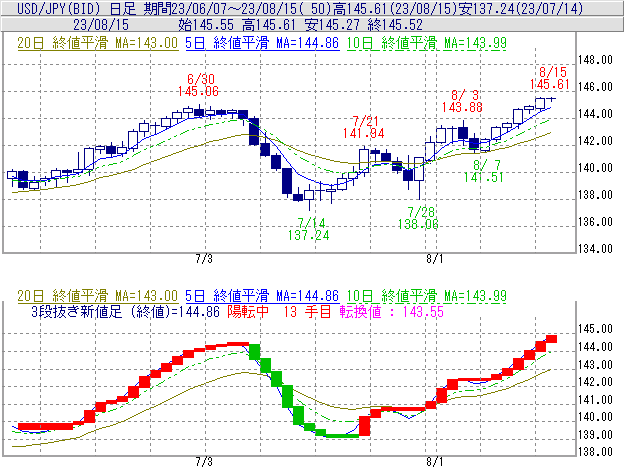Click the 140.00 upper chart axis label

pos(595,168)
